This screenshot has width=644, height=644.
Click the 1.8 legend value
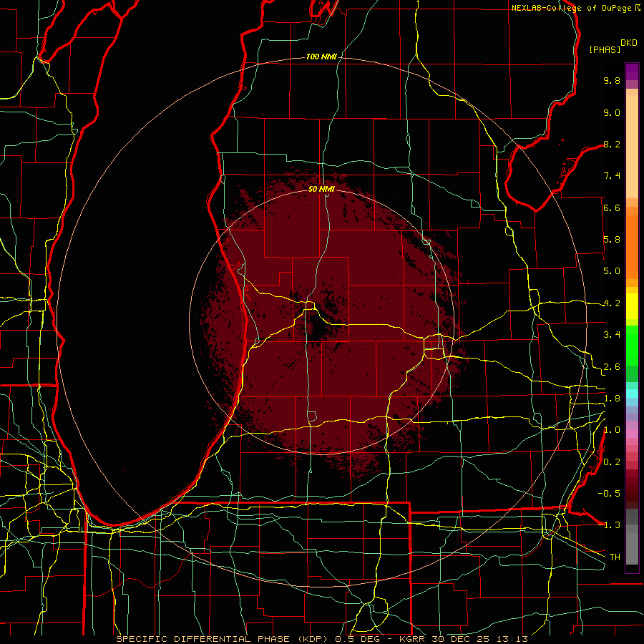(x=612, y=399)
